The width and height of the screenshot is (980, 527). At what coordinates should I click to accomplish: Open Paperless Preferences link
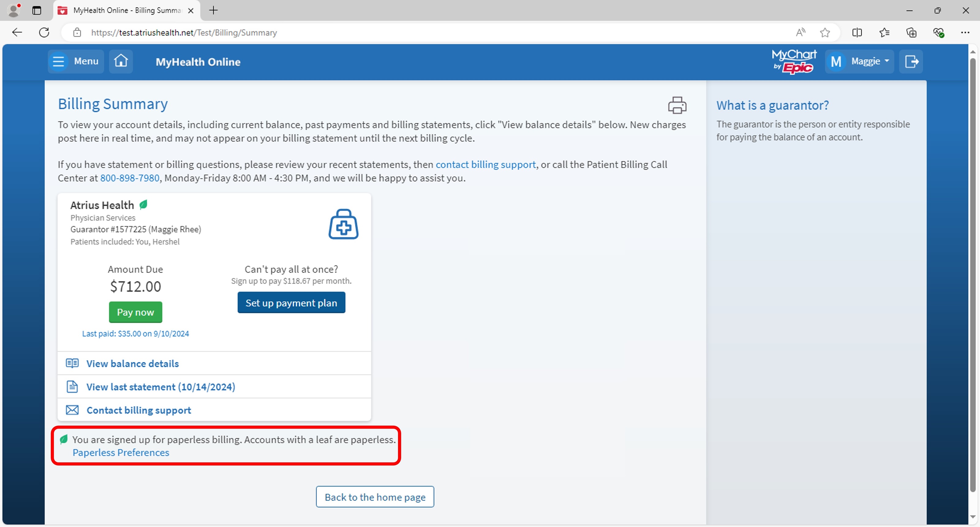pos(121,453)
